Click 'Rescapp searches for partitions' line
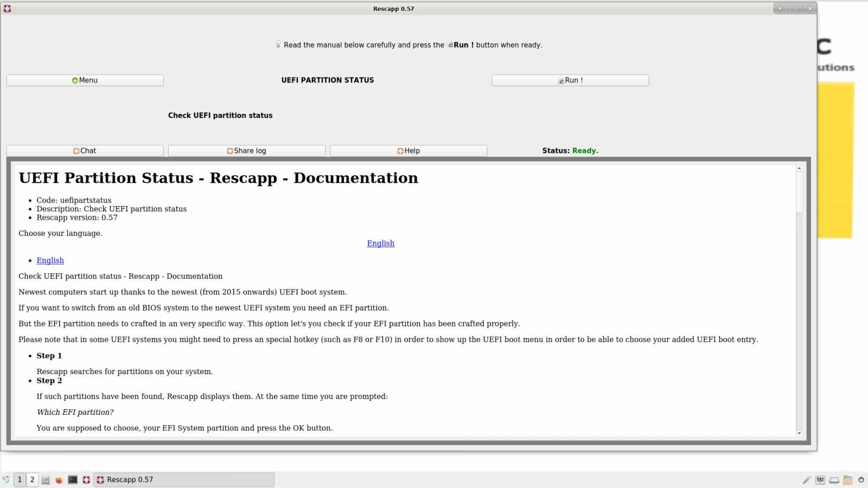The height and width of the screenshot is (488, 868). click(125, 371)
